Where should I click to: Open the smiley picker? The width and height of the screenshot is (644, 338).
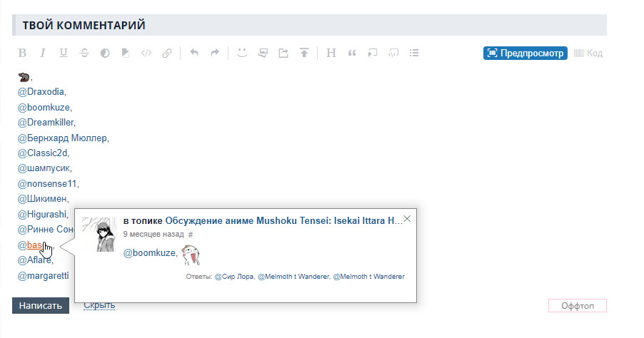pos(242,53)
